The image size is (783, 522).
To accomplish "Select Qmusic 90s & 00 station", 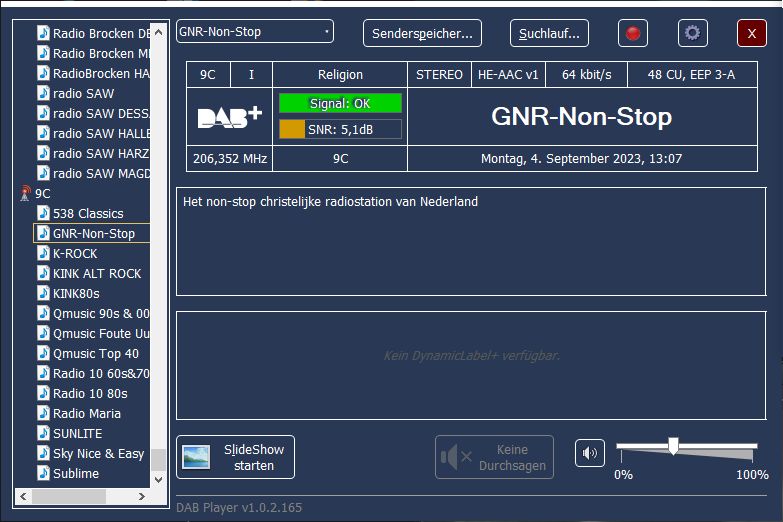I will 101,314.
